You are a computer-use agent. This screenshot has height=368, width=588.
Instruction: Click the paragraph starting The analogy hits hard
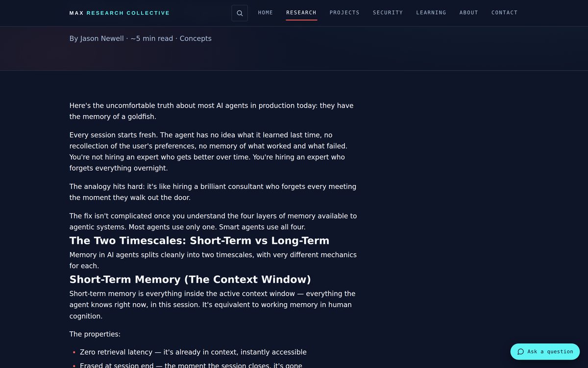click(x=213, y=192)
